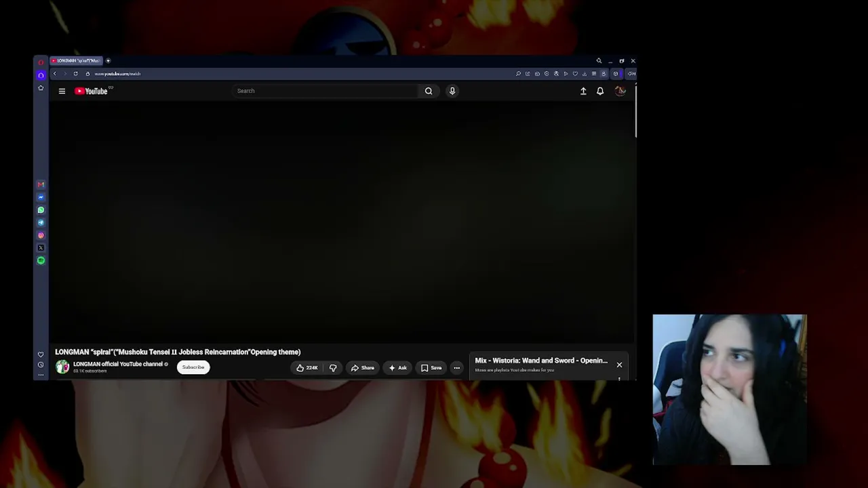Click the dark video player area
This screenshot has width=868, height=488.
click(x=341, y=222)
